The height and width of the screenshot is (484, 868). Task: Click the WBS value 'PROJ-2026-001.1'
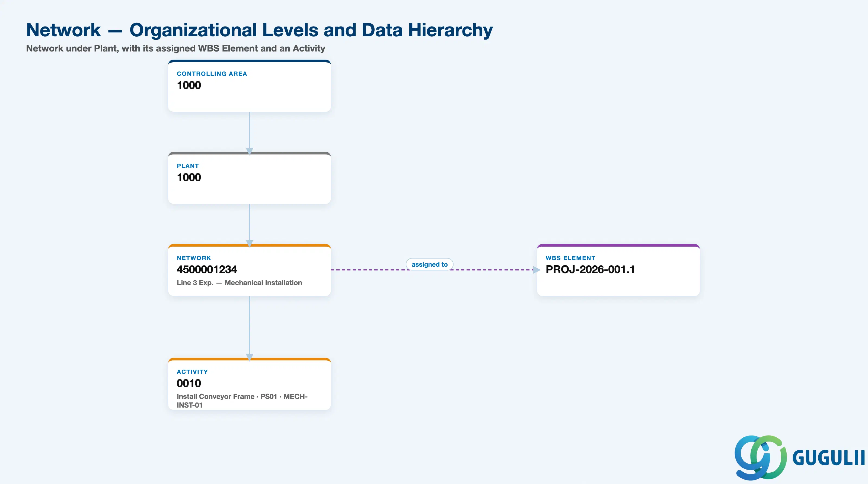pos(590,270)
